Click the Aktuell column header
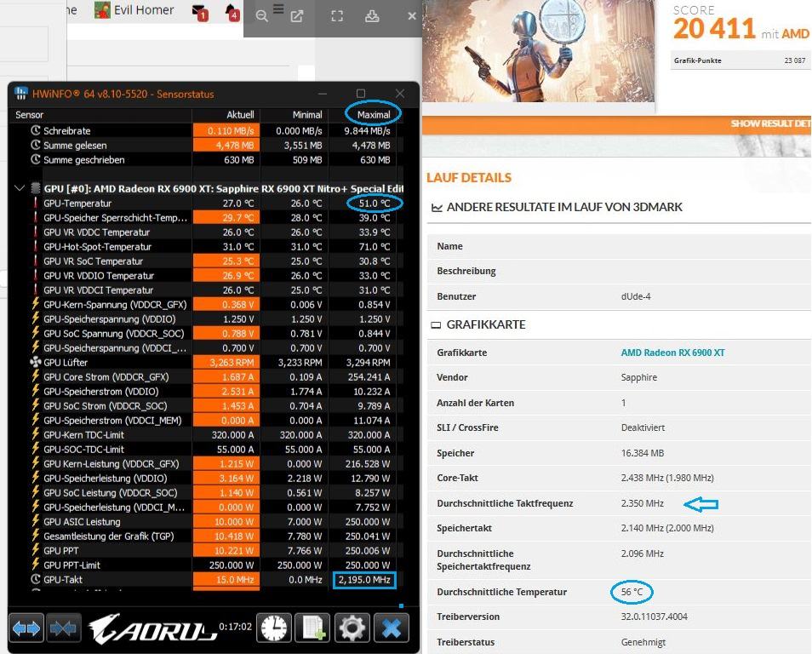This screenshot has height=654, width=812. coord(240,114)
